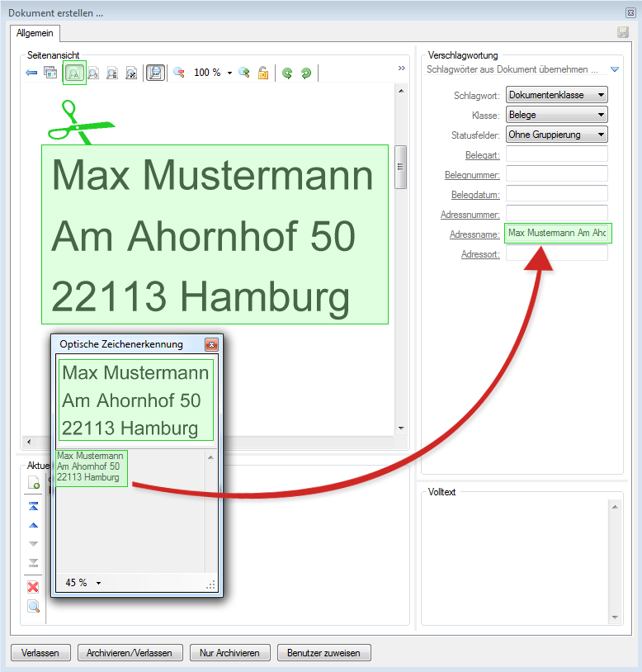This screenshot has width=642, height=672.
Task: Click into the Belegnummer input field
Action: pyautogui.click(x=556, y=173)
